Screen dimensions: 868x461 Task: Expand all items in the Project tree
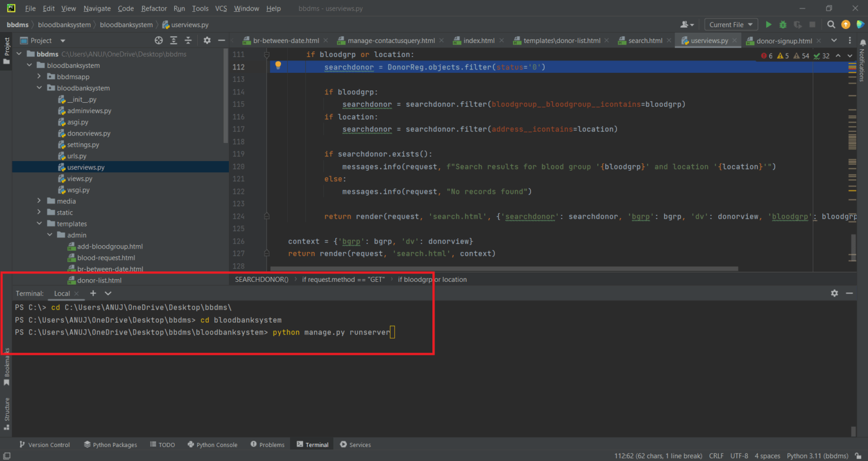point(173,40)
